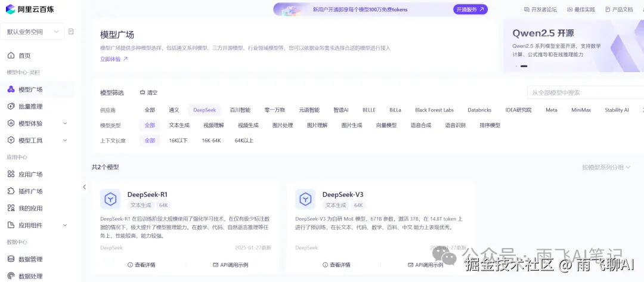Image resolution: width=644 pixels, height=282 pixels.
Task: Click the 批量推理 sidebar icon
Action: [x=11, y=106]
